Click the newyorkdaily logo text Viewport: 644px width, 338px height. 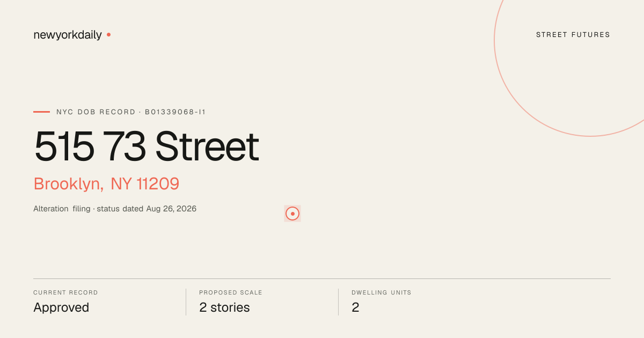pyautogui.click(x=68, y=35)
